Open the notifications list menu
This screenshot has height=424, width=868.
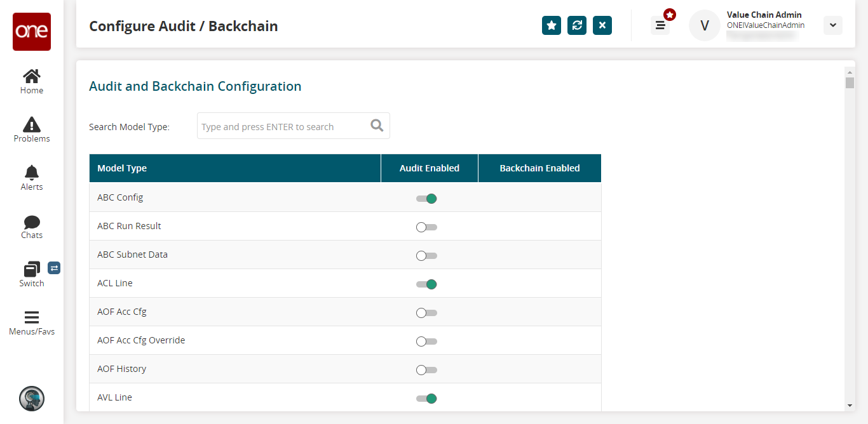[660, 25]
